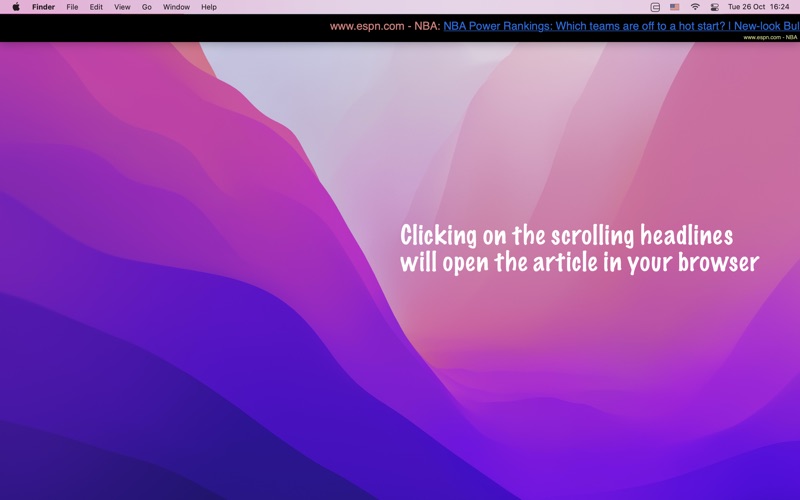
Task: Open the Wi-Fi status menu
Action: 695,7
